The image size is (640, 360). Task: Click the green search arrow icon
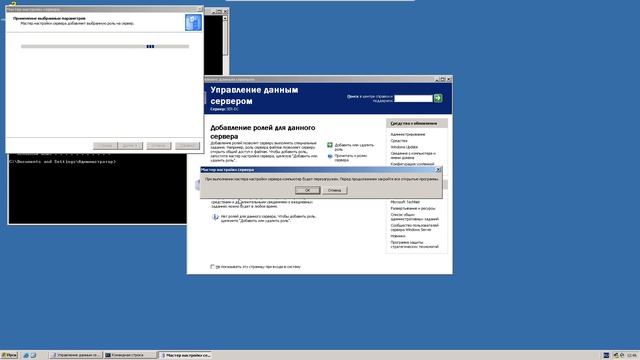pyautogui.click(x=438, y=98)
